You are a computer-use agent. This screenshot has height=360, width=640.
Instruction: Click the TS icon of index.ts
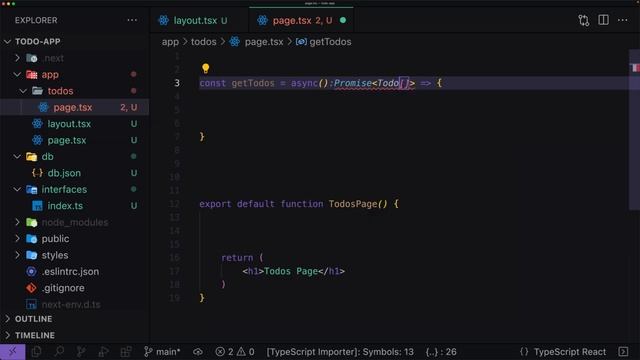(x=37, y=206)
